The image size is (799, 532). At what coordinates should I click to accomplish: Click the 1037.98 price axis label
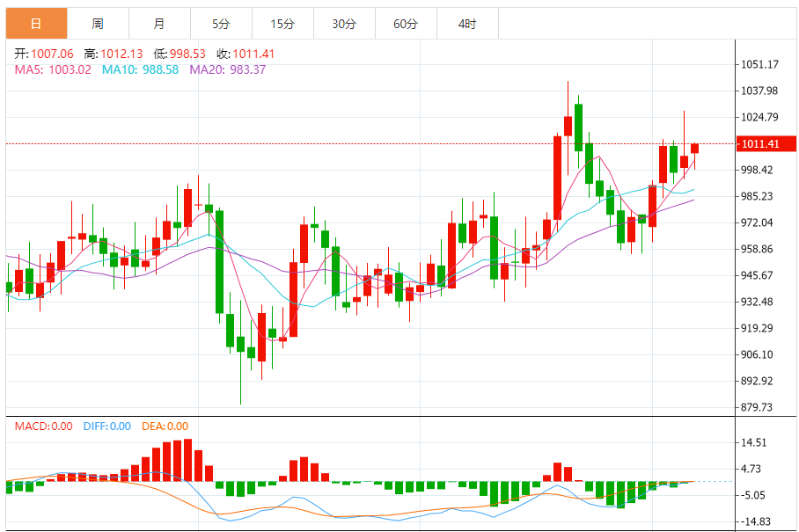pyautogui.click(x=759, y=91)
